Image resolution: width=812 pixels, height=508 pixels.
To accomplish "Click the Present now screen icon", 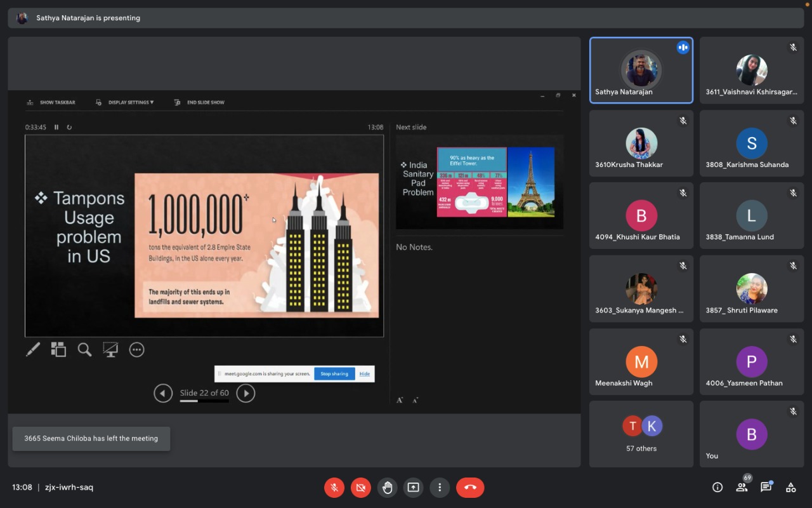I will (x=413, y=488).
